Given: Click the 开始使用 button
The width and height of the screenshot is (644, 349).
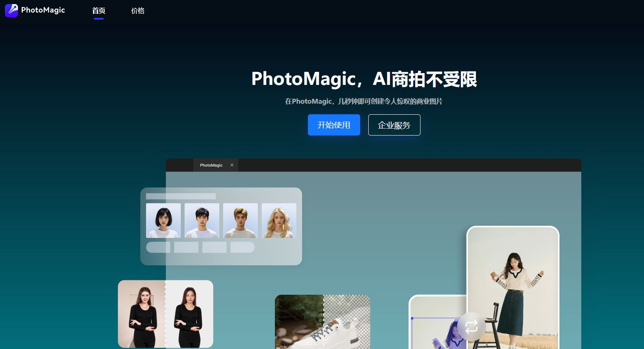Looking at the screenshot, I should coord(334,125).
